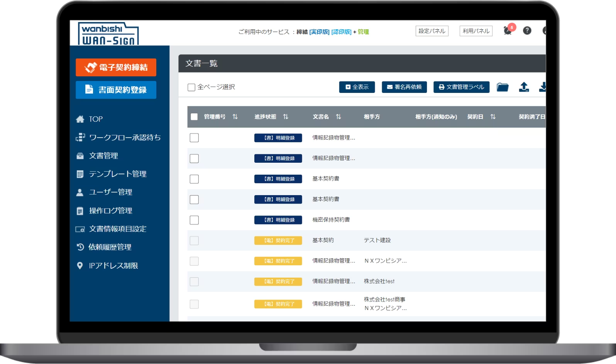This screenshot has width=616, height=364.
Task: Click the 署名再依頼 button
Action: pos(404,87)
